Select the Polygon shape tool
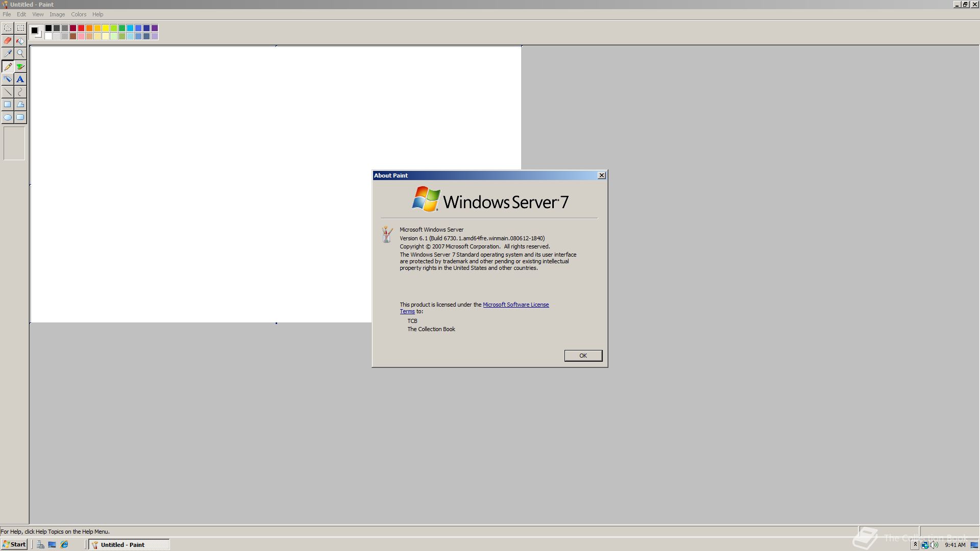 (x=20, y=105)
